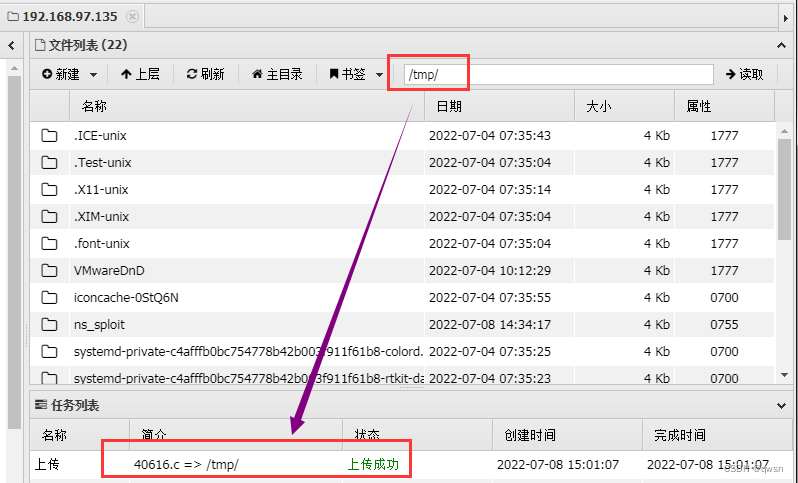
Task: Select the .font-unix folder icon
Action: [49, 243]
